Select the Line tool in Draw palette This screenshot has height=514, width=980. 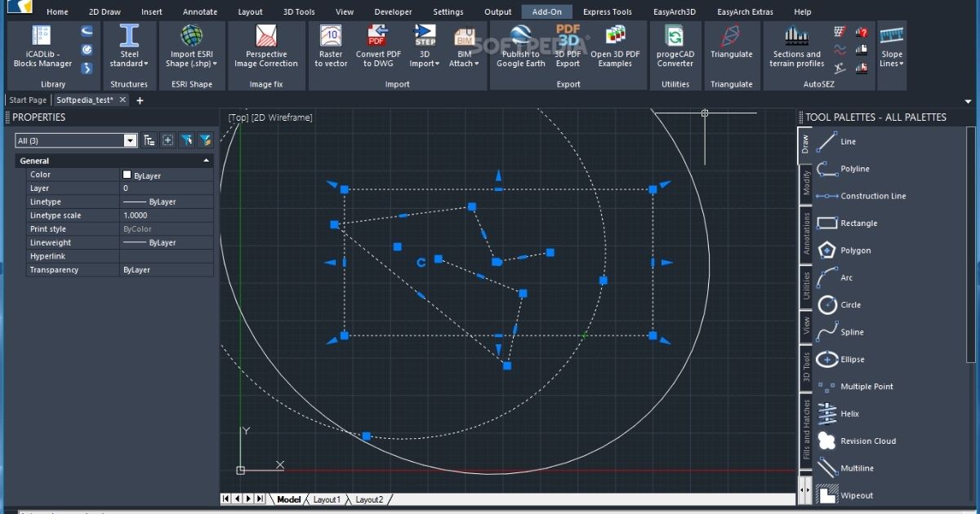(836, 141)
